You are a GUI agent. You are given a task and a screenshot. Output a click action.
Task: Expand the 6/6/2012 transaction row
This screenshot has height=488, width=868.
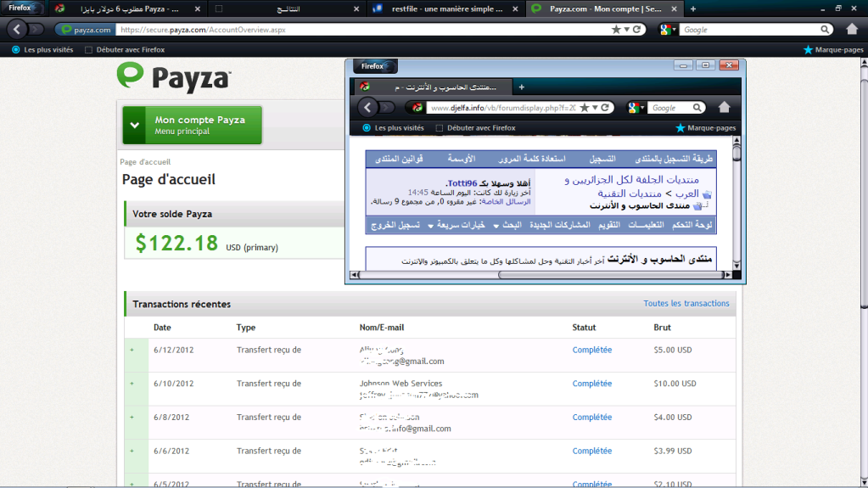click(132, 451)
